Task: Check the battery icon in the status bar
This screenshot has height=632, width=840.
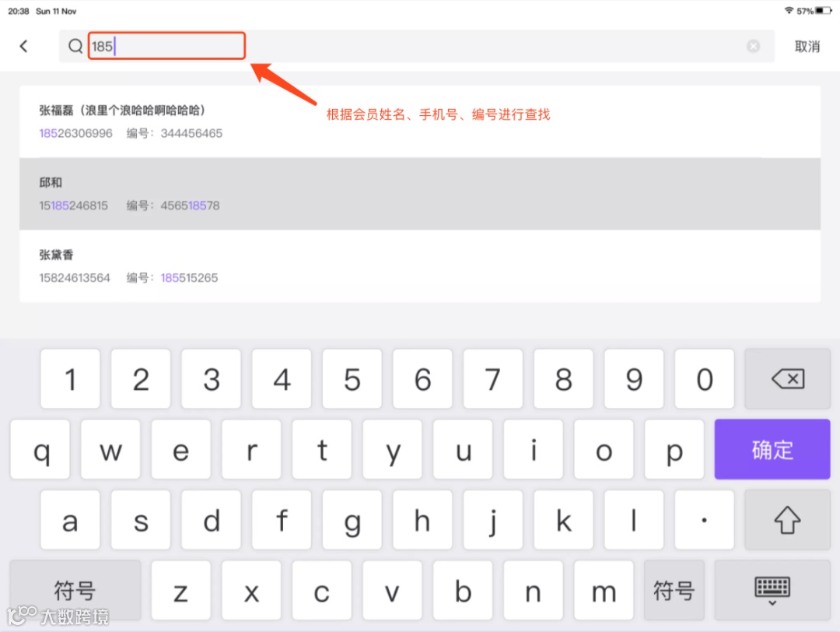Action: (823, 11)
